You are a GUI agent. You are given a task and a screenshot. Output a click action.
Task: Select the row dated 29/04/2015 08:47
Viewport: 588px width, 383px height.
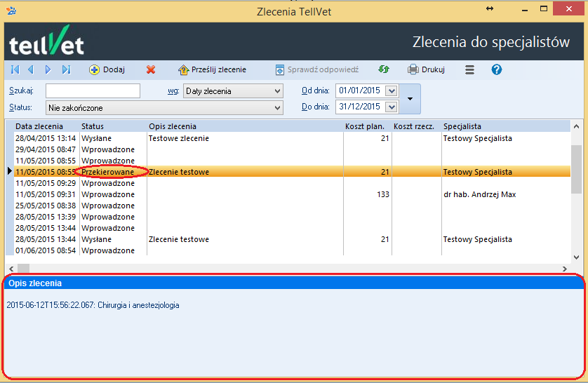[292, 149]
